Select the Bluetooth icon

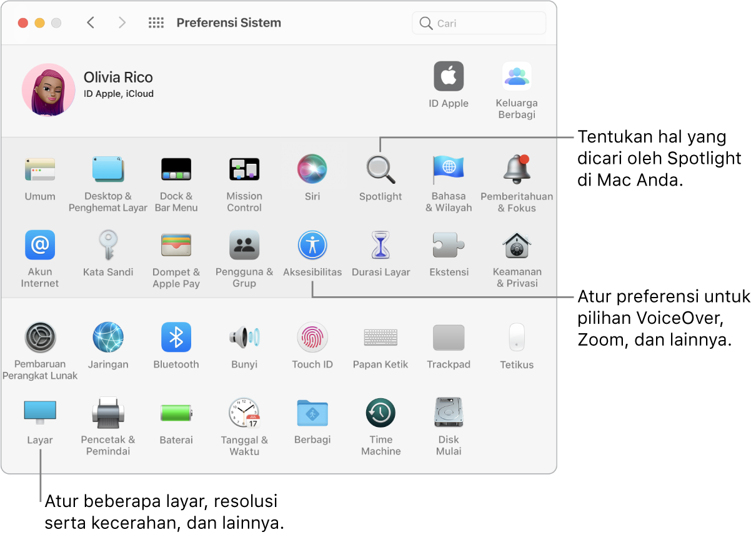176,338
